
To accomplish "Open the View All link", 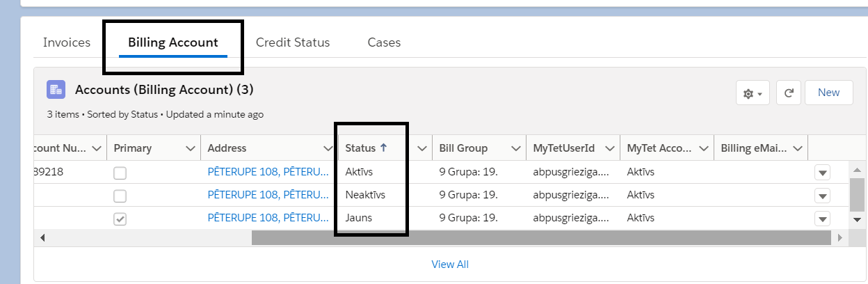I will pos(450,265).
